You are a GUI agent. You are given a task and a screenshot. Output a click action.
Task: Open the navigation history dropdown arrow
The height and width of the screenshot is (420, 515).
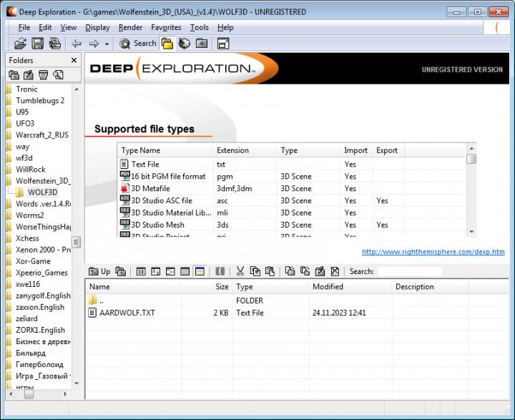pos(107,44)
